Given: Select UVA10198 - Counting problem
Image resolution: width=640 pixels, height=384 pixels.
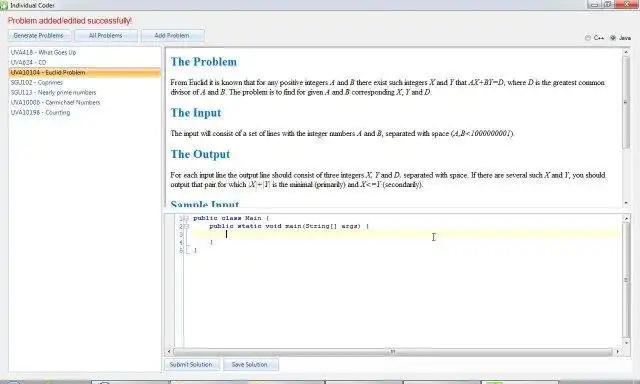Looking at the screenshot, I should pyautogui.click(x=84, y=113).
